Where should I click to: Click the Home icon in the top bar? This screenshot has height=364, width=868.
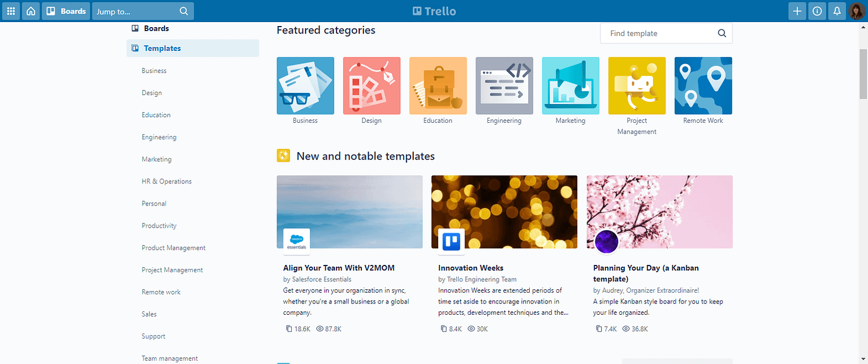[31, 11]
